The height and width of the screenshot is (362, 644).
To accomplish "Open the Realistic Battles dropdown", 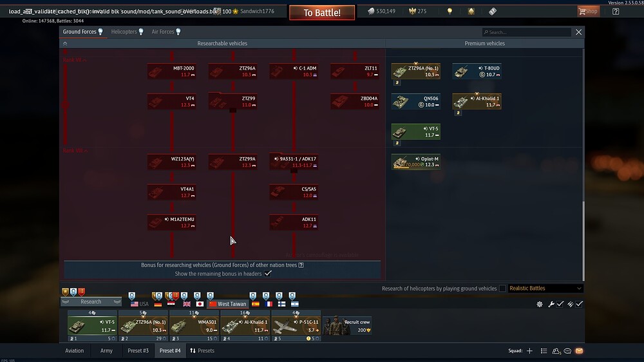I will coord(545,289).
